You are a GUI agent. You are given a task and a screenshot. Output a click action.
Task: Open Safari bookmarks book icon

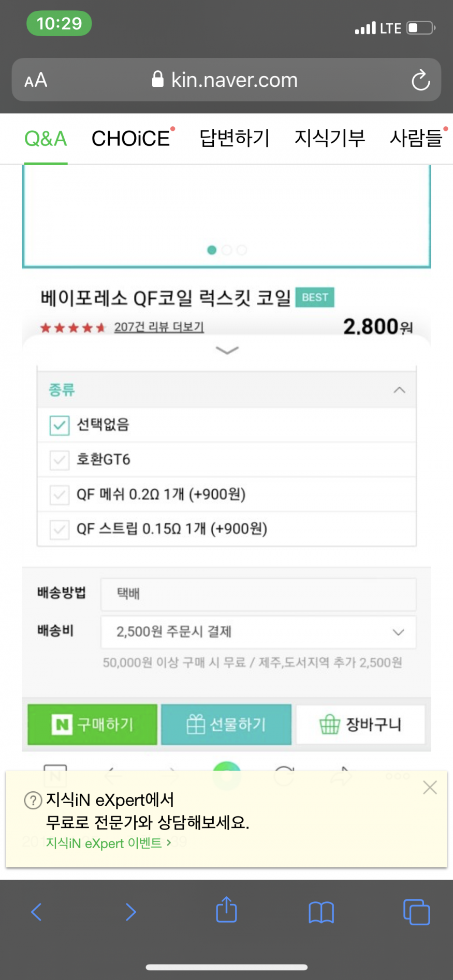pyautogui.click(x=321, y=912)
